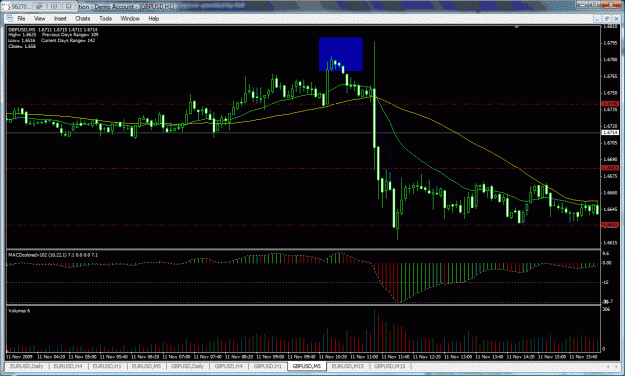
Task: Select the blue rectangle drawn on chart
Action: pyautogui.click(x=341, y=54)
